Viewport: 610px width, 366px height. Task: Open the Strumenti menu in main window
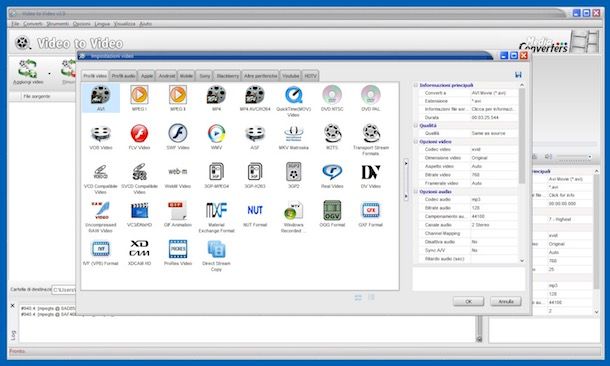[x=58, y=24]
